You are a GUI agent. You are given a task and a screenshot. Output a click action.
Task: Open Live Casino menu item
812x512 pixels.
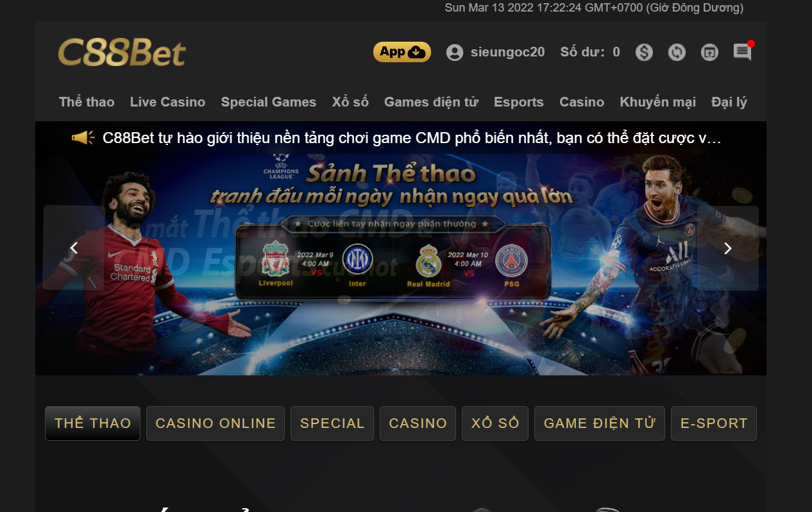tap(167, 102)
